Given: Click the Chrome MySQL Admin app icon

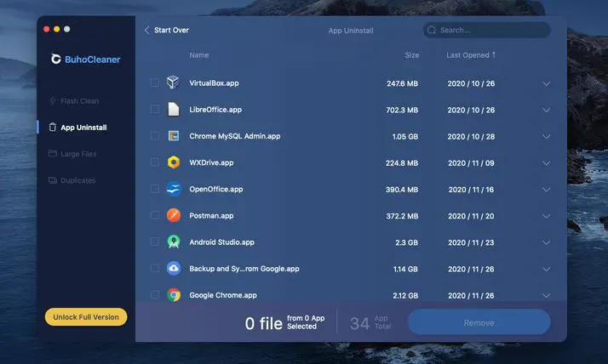Looking at the screenshot, I should (174, 135).
